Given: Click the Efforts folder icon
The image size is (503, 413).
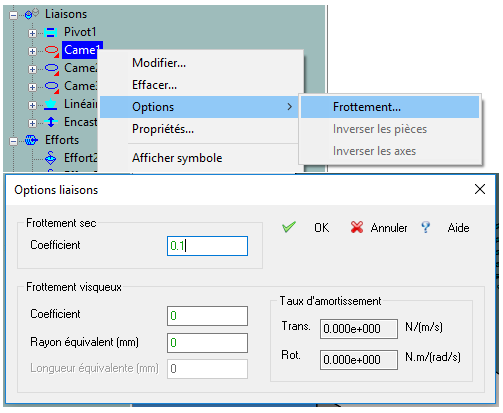Looking at the screenshot, I should click(31, 140).
